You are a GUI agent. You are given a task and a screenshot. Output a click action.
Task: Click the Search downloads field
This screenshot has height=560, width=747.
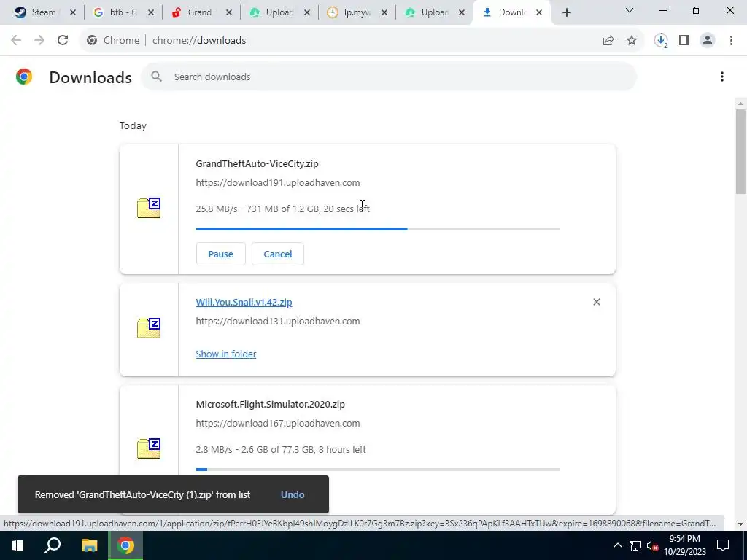coord(389,77)
